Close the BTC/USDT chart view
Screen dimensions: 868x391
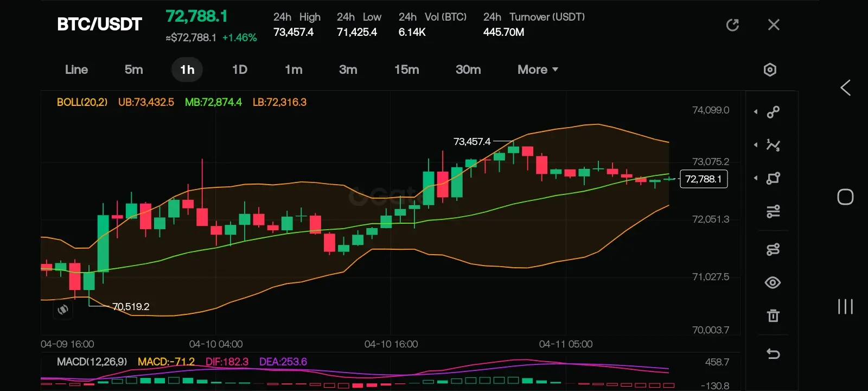point(774,25)
